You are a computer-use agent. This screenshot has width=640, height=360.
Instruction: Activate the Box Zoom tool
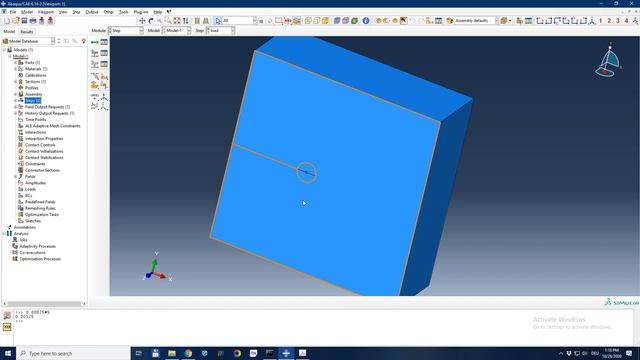pyautogui.click(x=168, y=20)
